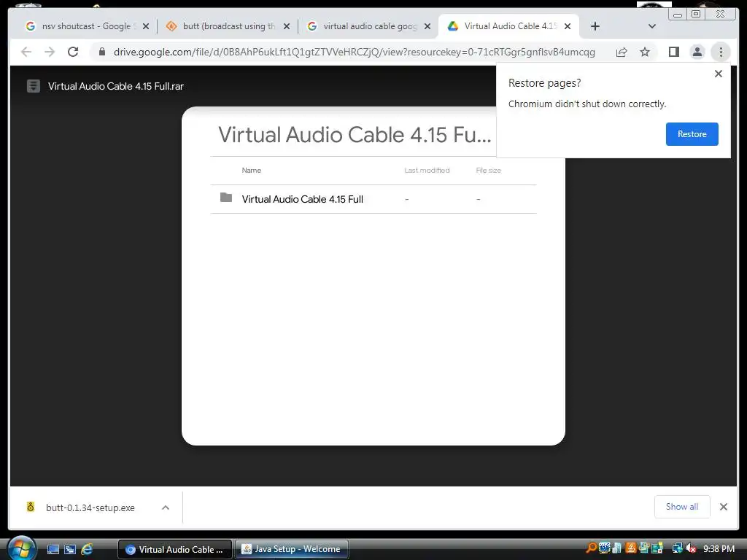Click the Switch between windows quick launch icon
The height and width of the screenshot is (560, 747).
tap(70, 550)
